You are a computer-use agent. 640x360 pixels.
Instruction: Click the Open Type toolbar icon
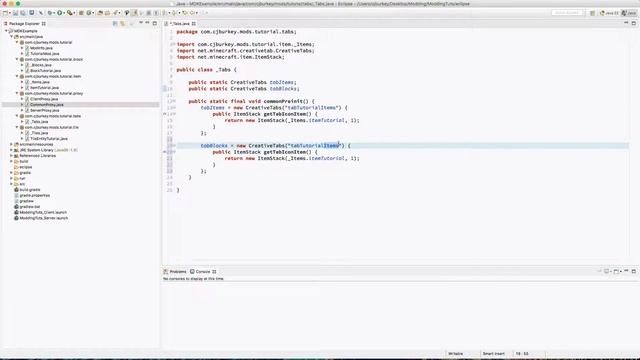pos(100,13)
